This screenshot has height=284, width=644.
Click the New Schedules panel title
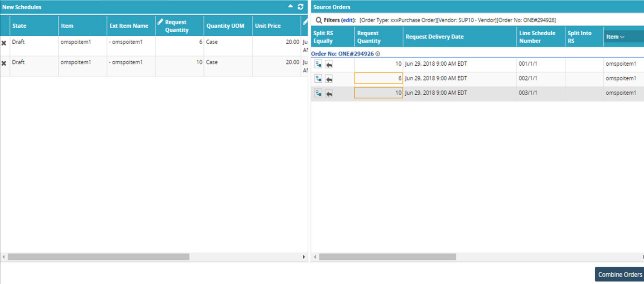pos(21,7)
